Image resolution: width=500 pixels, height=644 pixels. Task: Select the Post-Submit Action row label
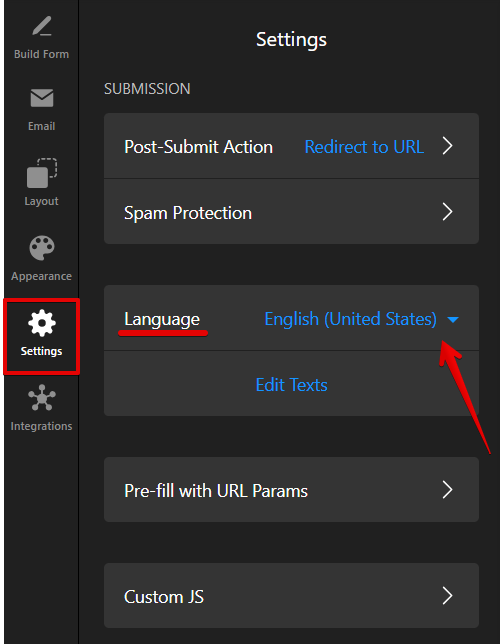click(x=198, y=147)
